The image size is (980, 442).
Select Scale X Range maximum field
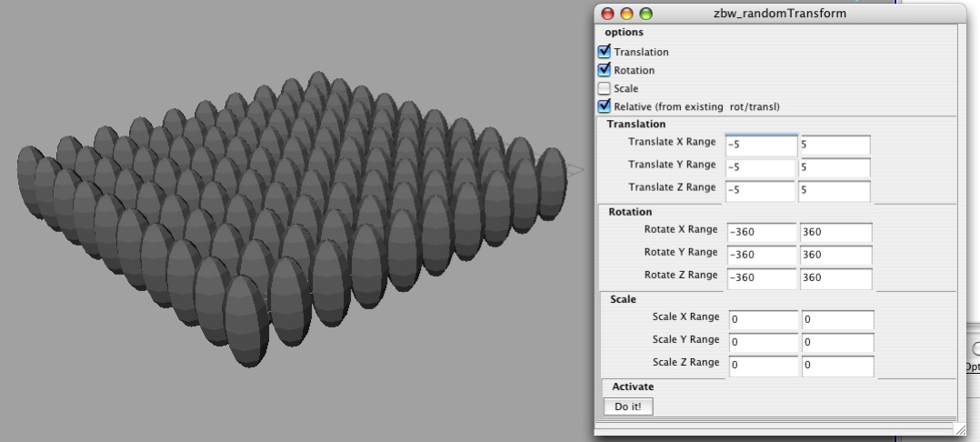[837, 319]
